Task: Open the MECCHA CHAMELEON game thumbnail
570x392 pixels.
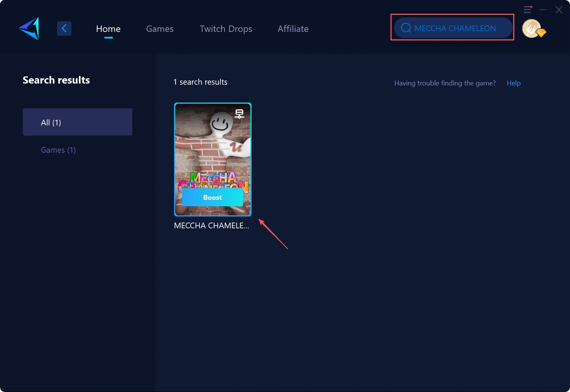Action: point(213,160)
